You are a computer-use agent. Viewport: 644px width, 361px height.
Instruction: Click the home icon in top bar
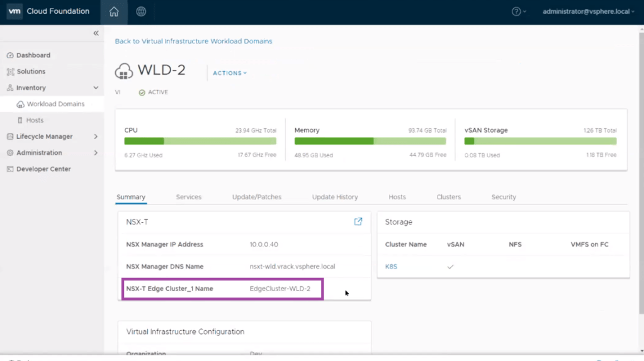pyautogui.click(x=114, y=12)
